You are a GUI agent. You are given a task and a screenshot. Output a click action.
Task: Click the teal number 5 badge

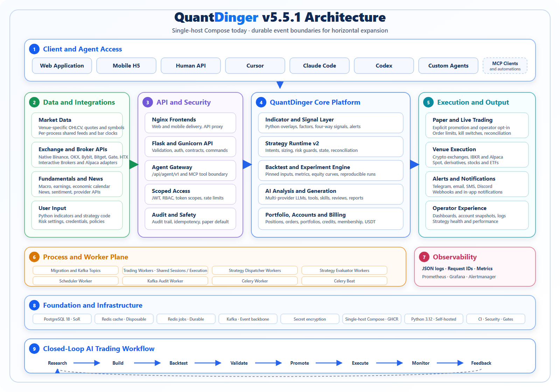coord(428,102)
